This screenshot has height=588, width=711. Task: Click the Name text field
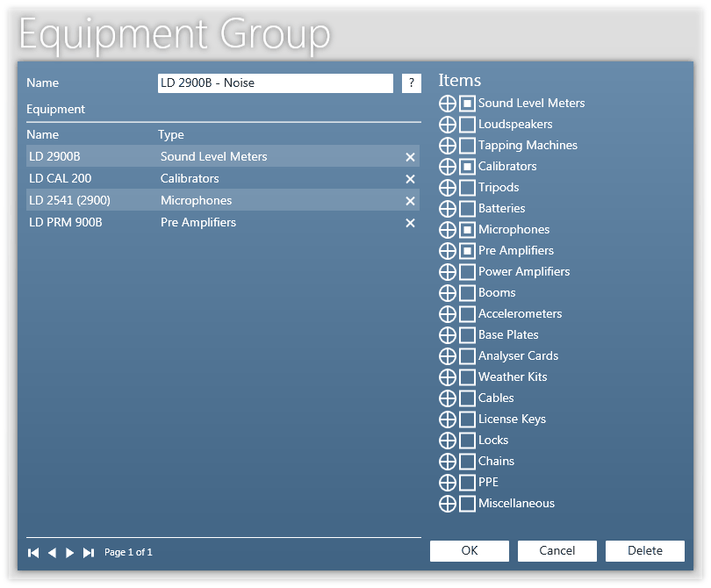tap(275, 83)
